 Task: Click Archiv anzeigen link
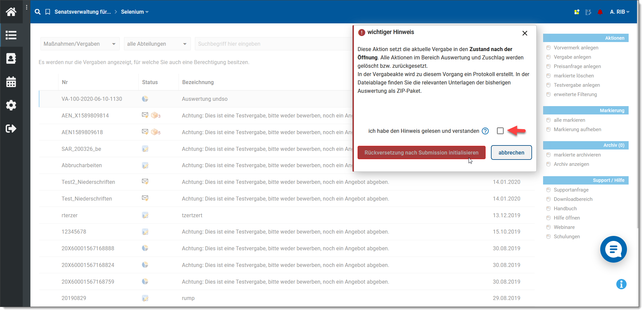571,164
